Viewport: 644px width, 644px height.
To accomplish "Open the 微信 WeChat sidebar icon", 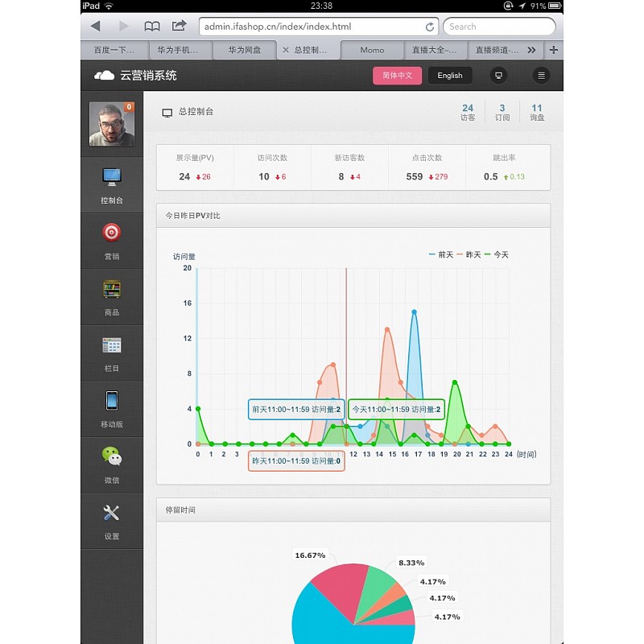I will tap(111, 456).
